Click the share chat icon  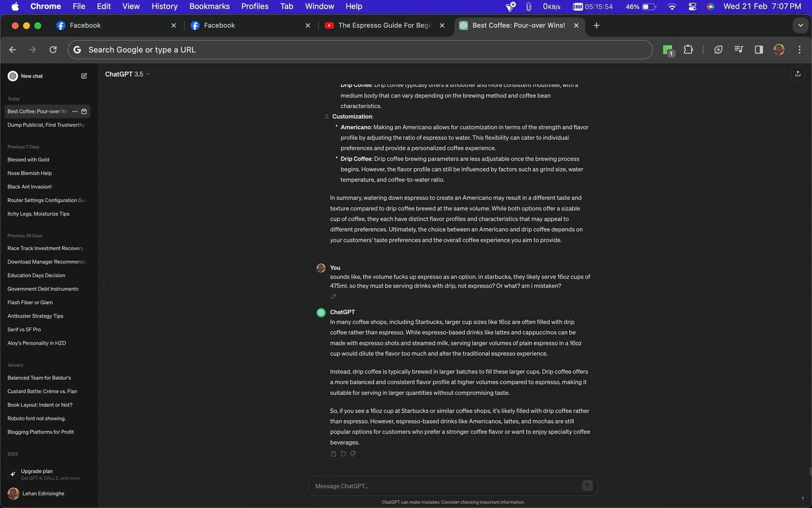[x=798, y=74]
